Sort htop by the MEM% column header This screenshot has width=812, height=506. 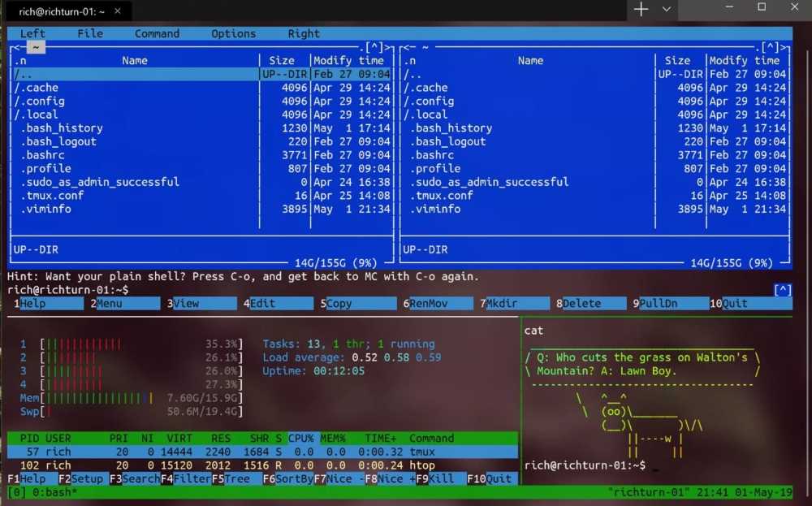pyautogui.click(x=332, y=438)
